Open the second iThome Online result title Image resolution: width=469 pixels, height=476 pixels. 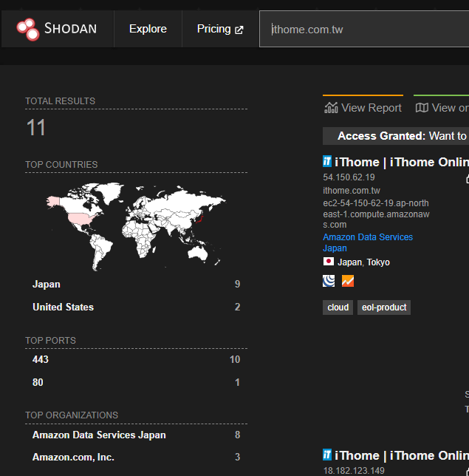(x=402, y=455)
